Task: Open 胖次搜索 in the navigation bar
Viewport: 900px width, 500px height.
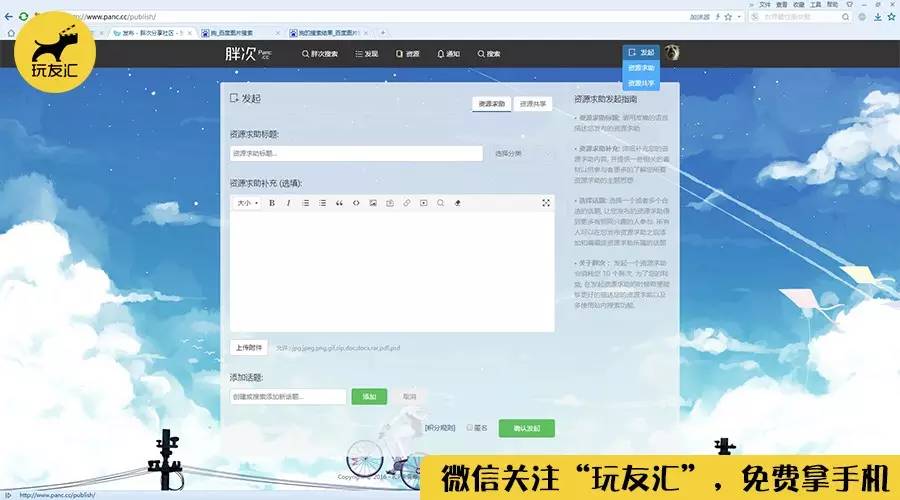Action: pyautogui.click(x=320, y=54)
